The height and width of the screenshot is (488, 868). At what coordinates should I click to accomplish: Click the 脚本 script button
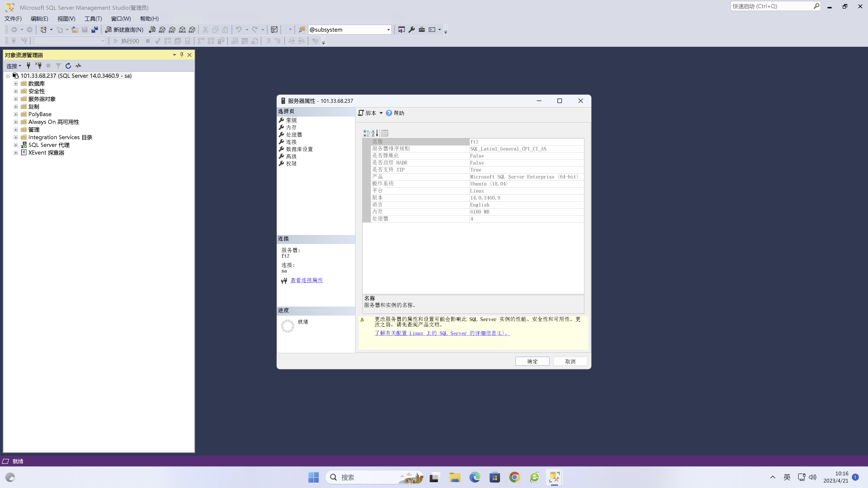(x=367, y=113)
